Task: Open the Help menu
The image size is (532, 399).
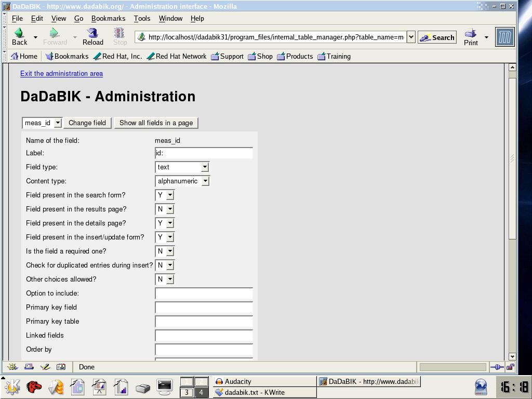Action: tap(197, 18)
